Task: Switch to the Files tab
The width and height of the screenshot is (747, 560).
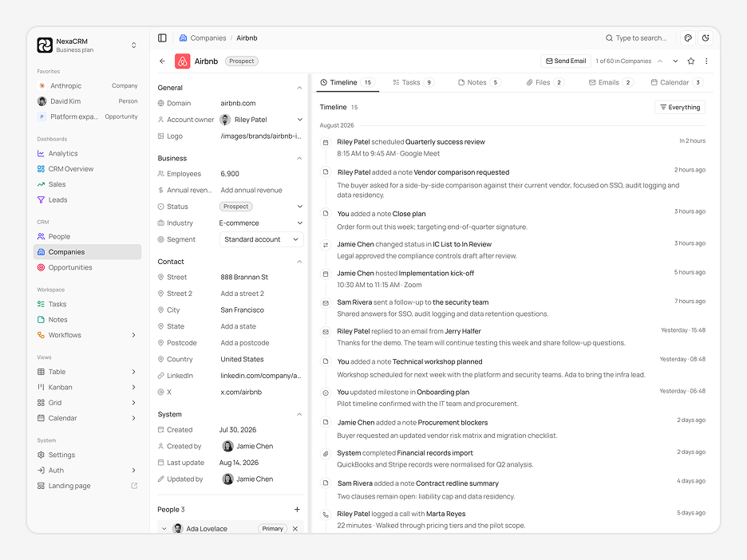Action: tap(545, 82)
